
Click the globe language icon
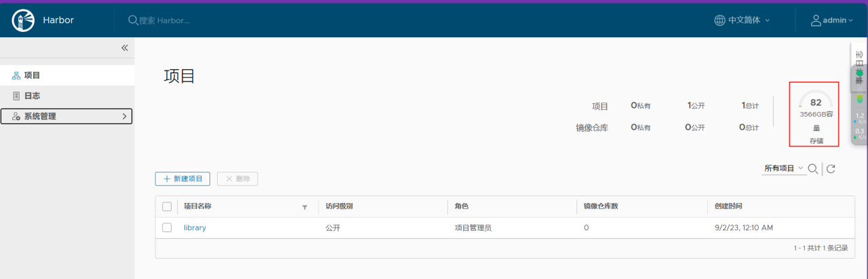point(719,20)
